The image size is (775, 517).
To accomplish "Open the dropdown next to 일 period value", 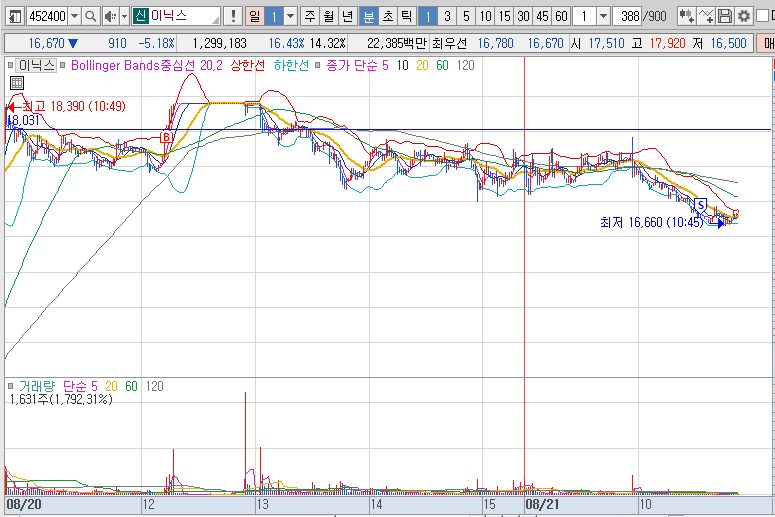I will tap(291, 16).
